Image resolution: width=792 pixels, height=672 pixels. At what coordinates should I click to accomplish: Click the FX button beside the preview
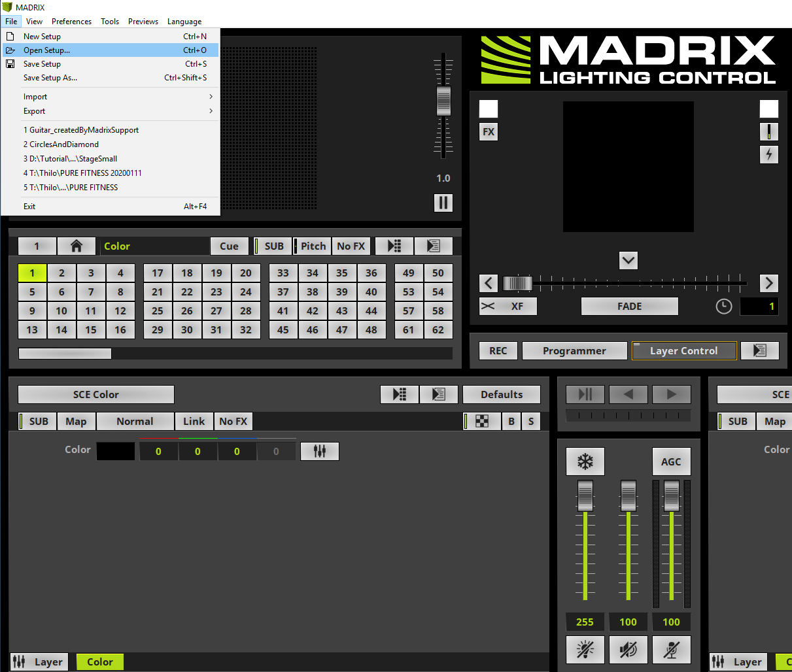[489, 131]
